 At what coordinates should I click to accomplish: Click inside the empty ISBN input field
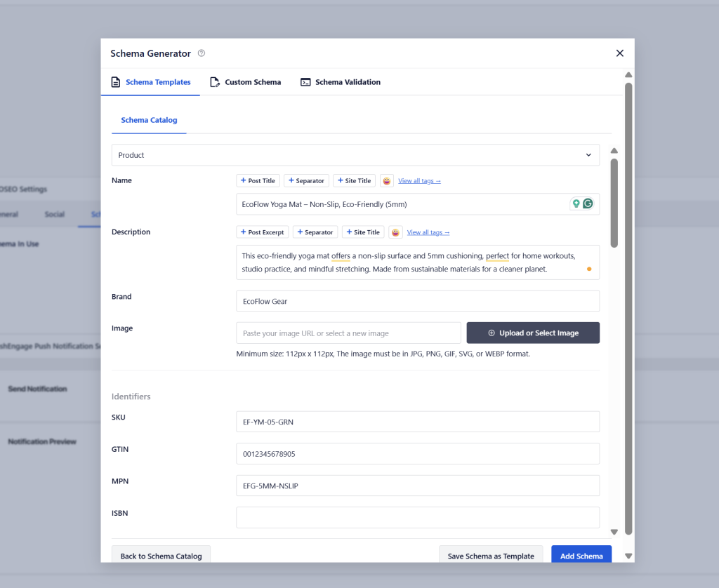point(417,517)
